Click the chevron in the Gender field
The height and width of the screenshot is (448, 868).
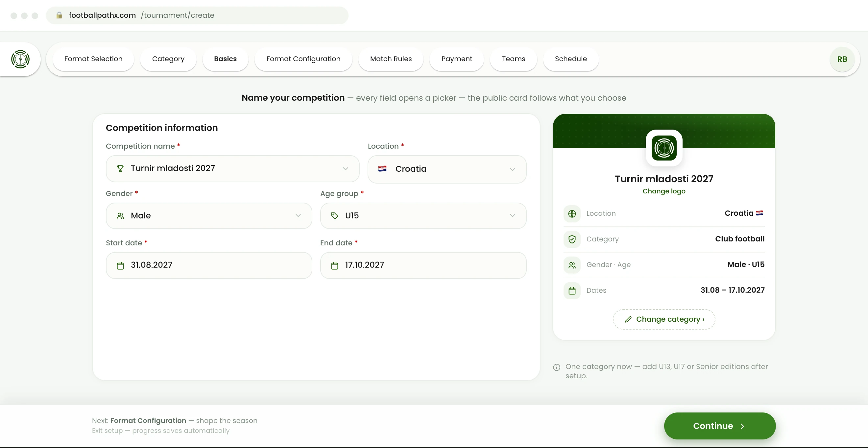click(298, 215)
